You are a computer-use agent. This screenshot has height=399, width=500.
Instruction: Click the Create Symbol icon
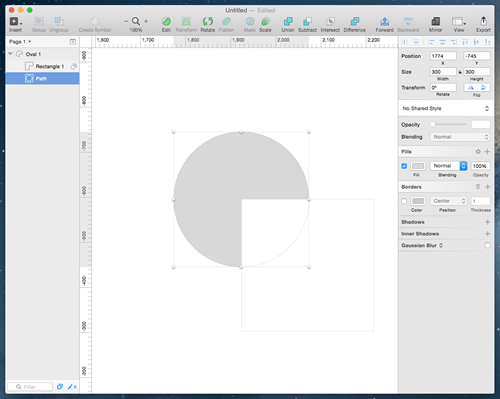(95, 22)
